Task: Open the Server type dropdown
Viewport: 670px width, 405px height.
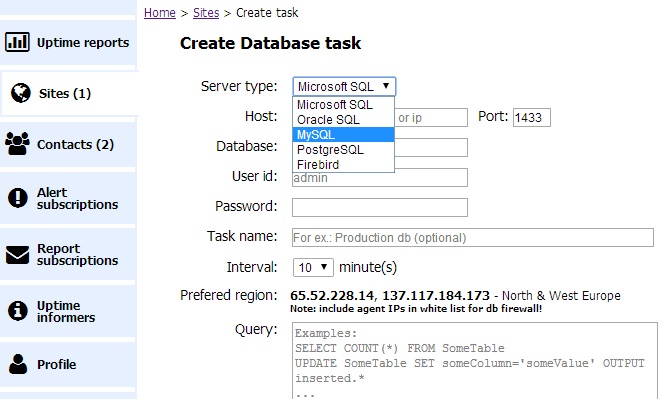Action: (344, 86)
